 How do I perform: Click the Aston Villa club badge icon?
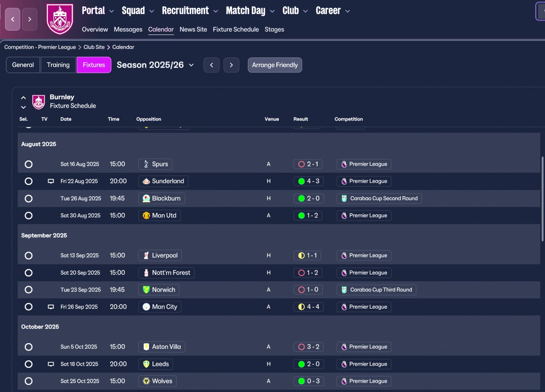tap(146, 347)
